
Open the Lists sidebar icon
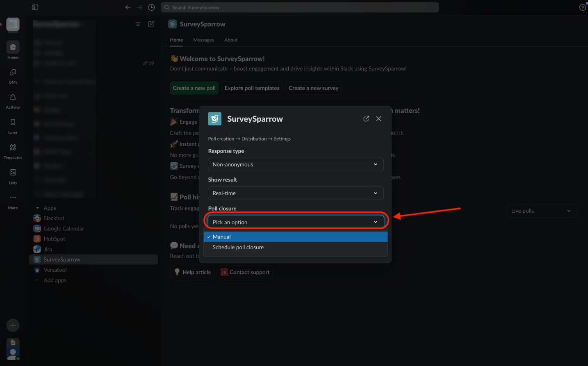(x=13, y=173)
